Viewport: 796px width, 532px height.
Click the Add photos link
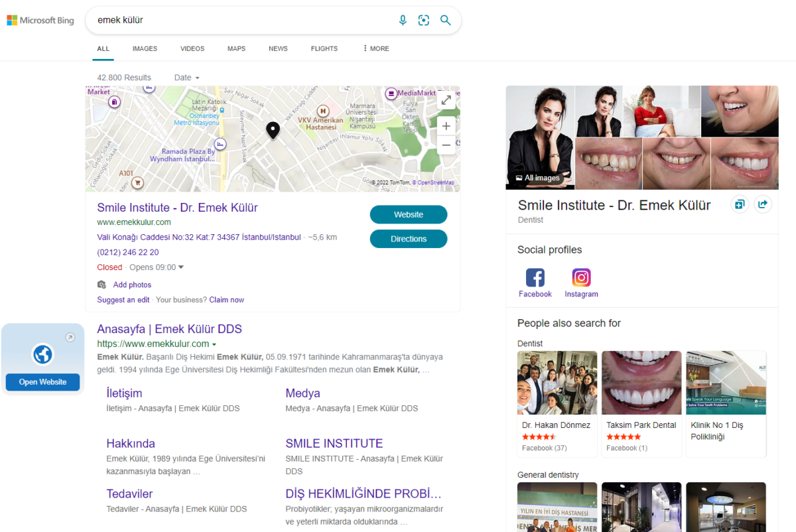132,285
